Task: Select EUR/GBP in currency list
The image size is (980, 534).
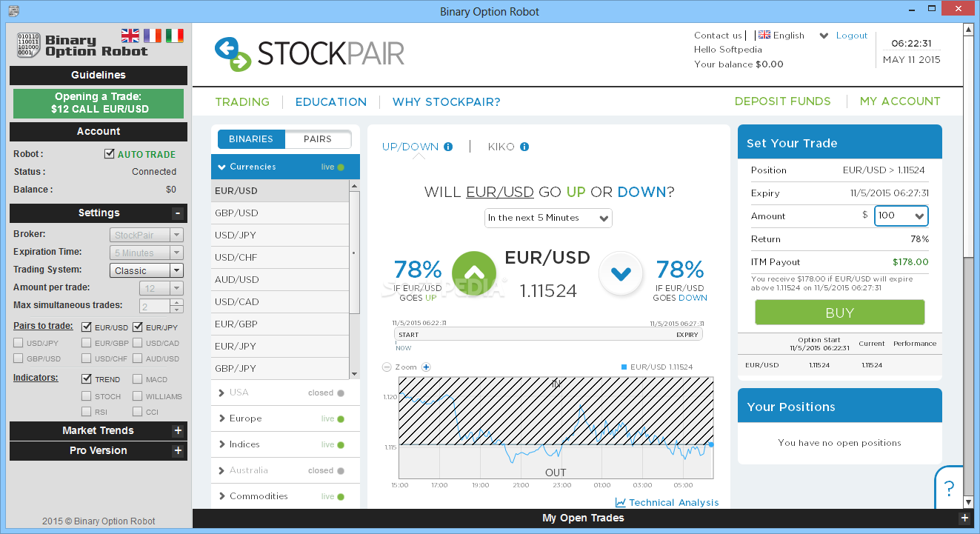Action: (x=280, y=324)
